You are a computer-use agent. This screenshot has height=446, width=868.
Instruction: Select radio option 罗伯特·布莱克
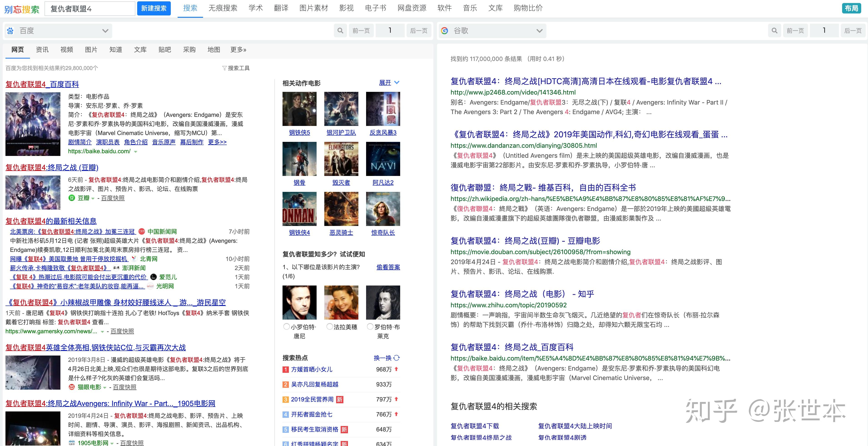370,327
